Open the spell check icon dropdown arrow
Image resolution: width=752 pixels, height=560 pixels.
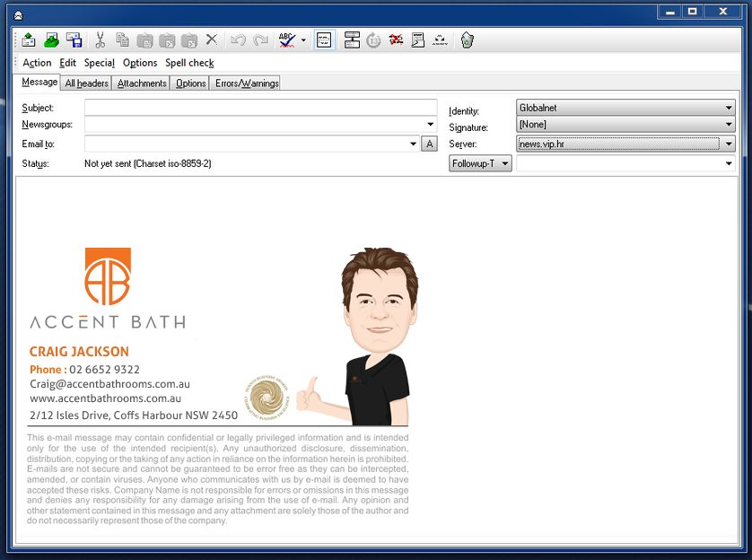pos(303,40)
